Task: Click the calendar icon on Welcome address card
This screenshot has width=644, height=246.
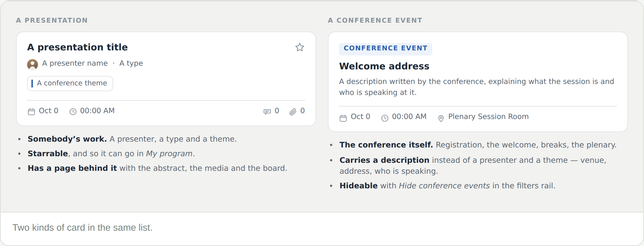Action: [343, 118]
